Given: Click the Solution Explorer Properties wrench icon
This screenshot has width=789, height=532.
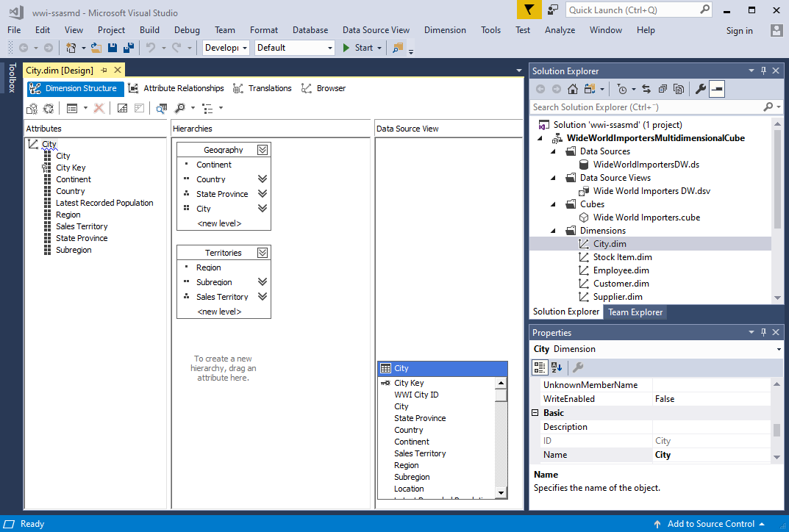Looking at the screenshot, I should [701, 89].
